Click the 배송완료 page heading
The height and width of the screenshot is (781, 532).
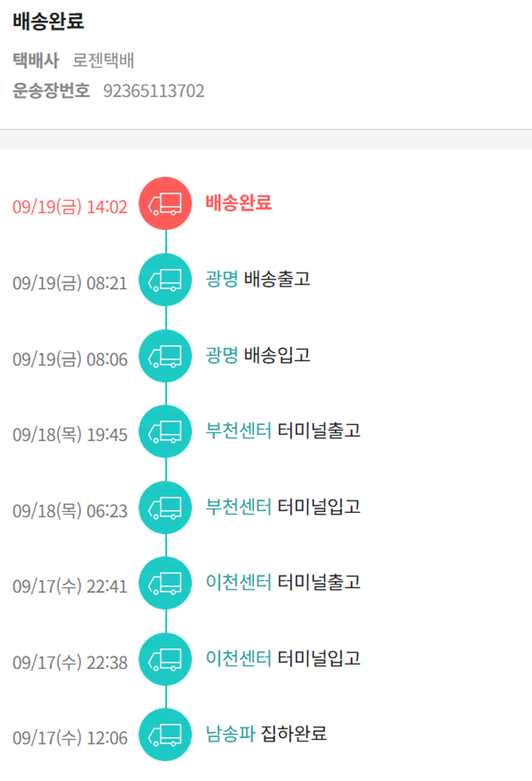48,21
